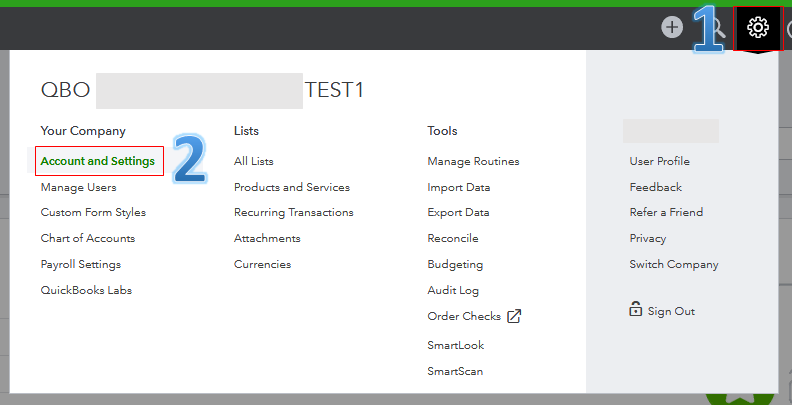792x405 pixels.
Task: Click the gear settings icon
Action: pos(758,27)
